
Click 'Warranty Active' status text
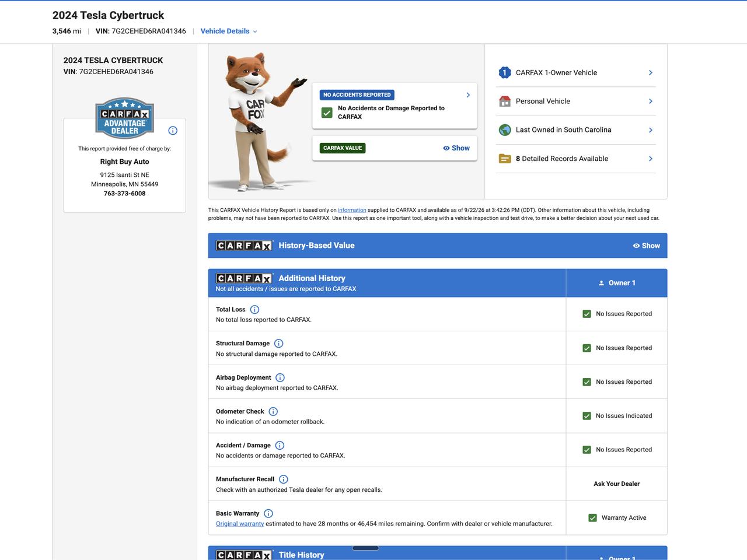coord(624,518)
